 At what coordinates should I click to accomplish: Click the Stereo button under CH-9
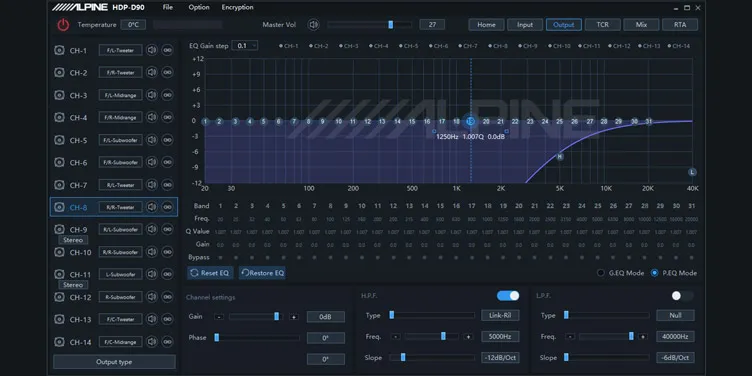pos(73,240)
